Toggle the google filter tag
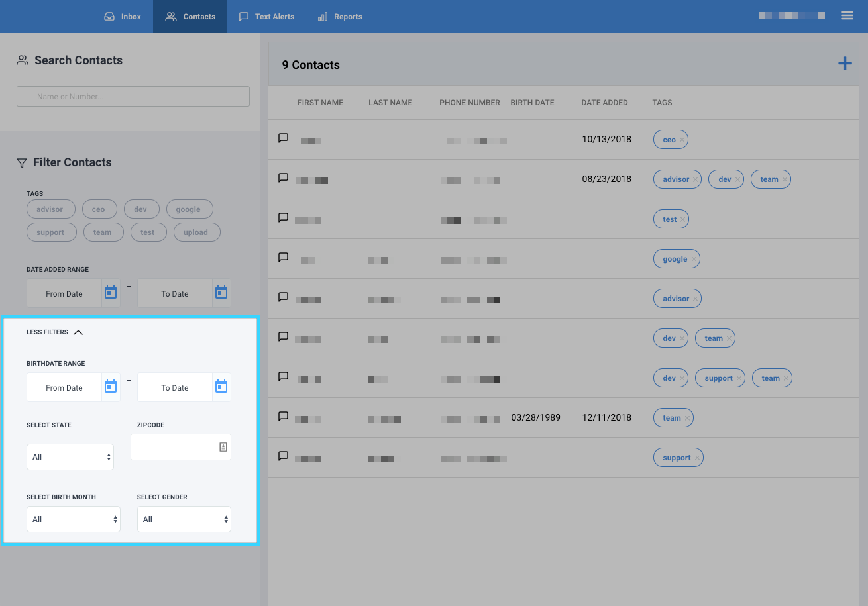868x606 pixels. tap(188, 209)
